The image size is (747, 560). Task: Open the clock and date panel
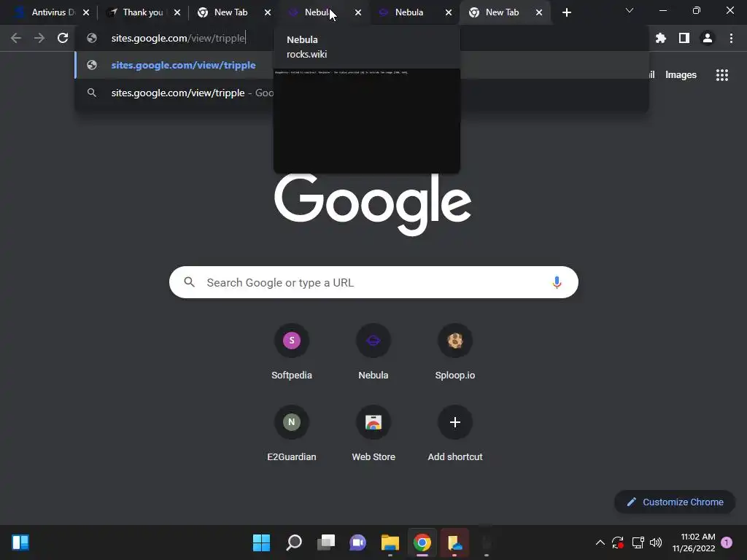point(694,542)
